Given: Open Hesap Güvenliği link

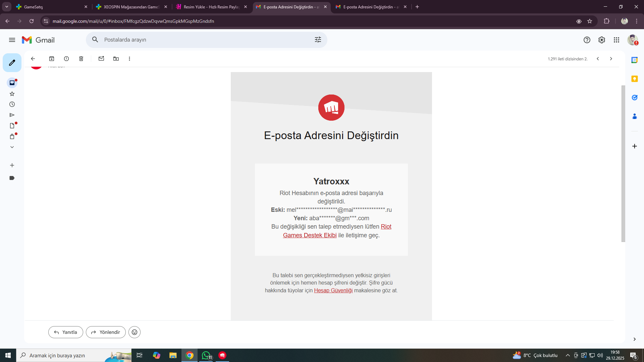Looking at the screenshot, I should [x=333, y=291].
